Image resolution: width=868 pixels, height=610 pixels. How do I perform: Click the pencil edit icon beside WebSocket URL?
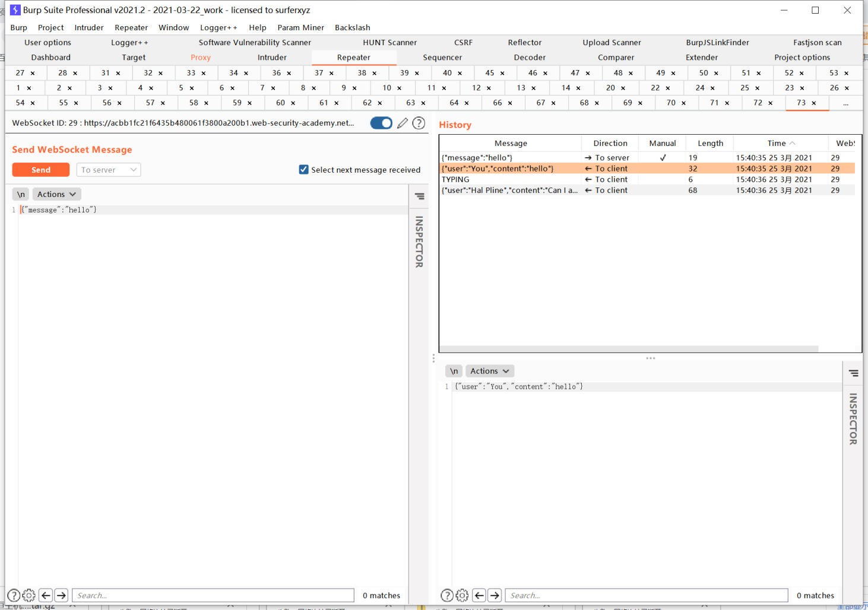tap(403, 123)
